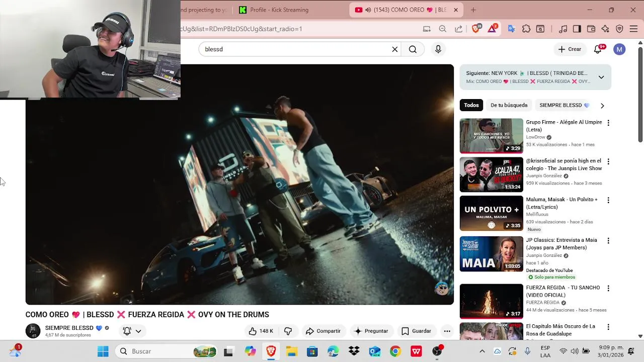This screenshot has width=644, height=362.
Task: Expand the Siguiente NEW YORK mix playlist
Action: point(601,77)
